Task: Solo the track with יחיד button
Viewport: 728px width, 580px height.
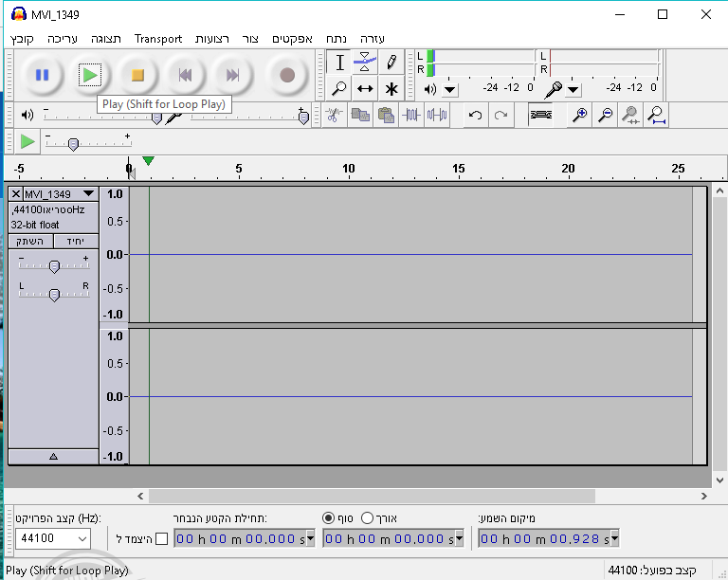Action: tap(76, 242)
